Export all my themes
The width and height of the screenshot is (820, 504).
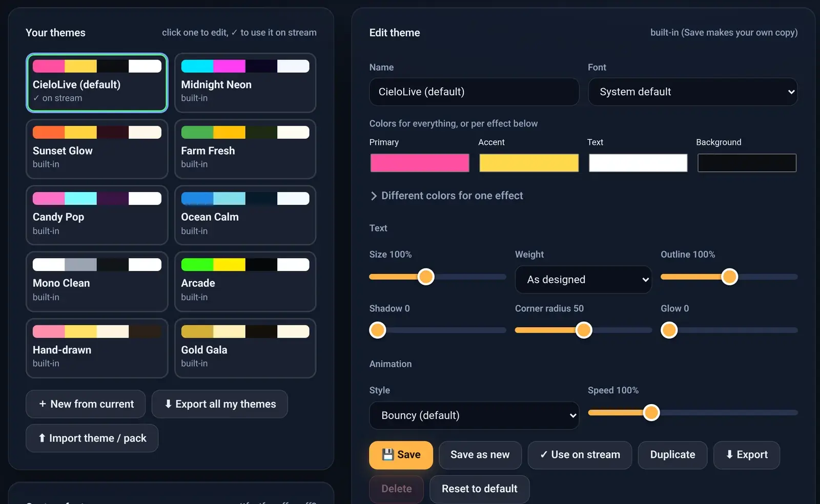click(x=220, y=404)
